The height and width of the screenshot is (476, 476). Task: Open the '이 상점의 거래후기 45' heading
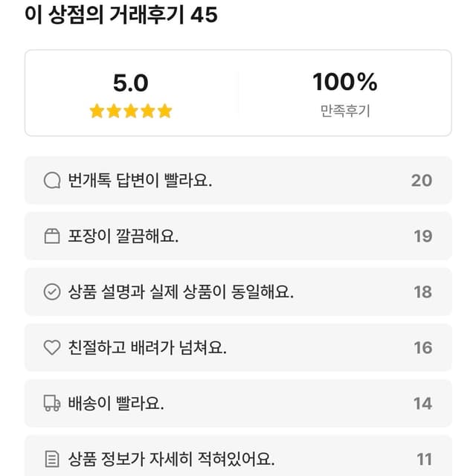(x=121, y=14)
